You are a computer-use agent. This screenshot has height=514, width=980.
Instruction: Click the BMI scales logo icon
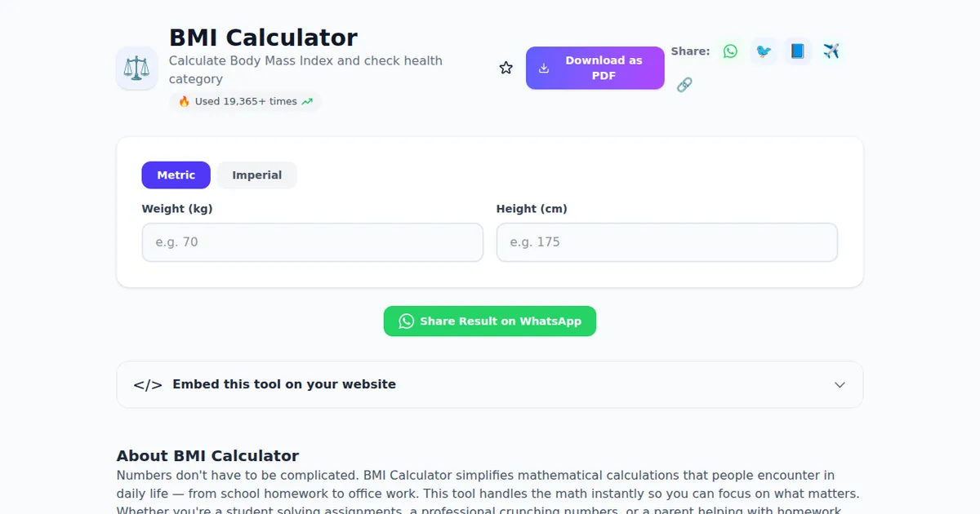pos(137,69)
